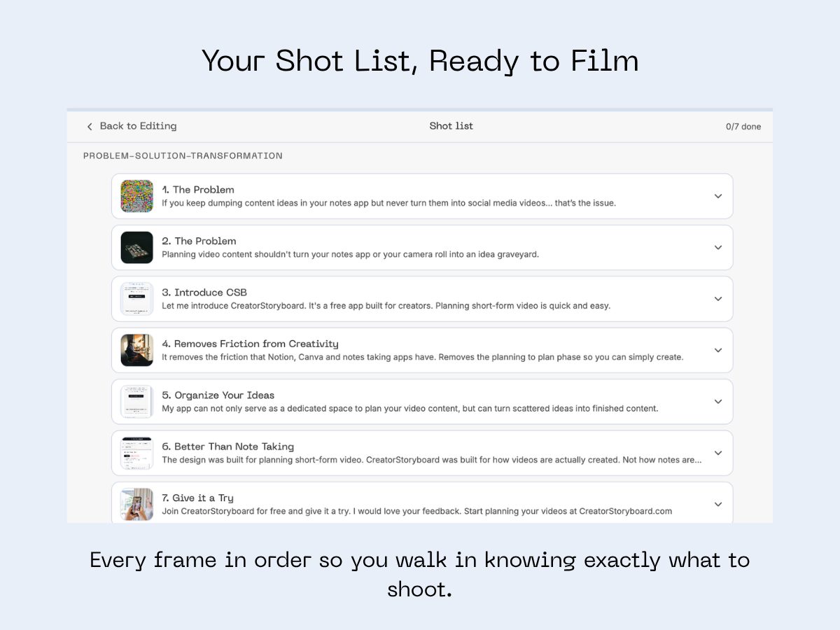Viewport: 840px width, 630px height.
Task: Click the PROBLEM–SOLUTION–TRANSFORMATION section label
Action: point(183,156)
